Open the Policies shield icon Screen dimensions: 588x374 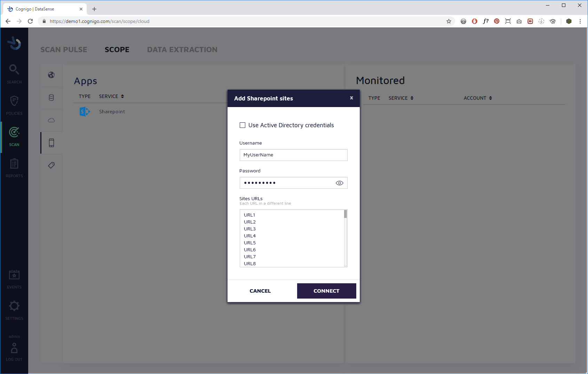click(x=14, y=105)
